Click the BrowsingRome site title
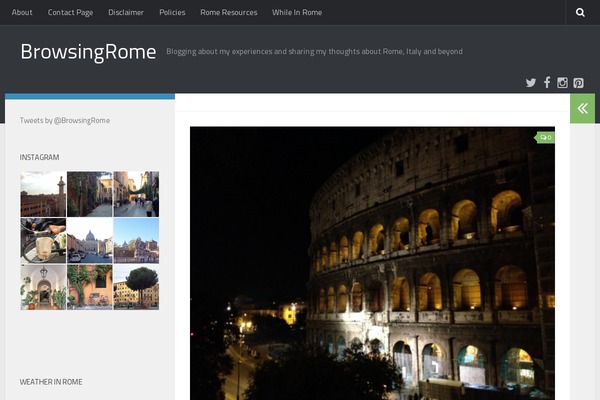The height and width of the screenshot is (400, 600). 88,52
